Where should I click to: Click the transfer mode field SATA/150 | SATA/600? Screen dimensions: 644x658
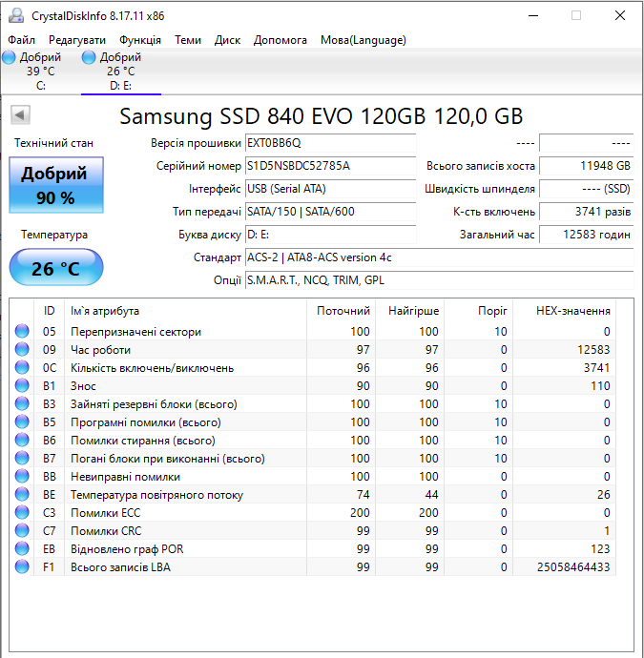(330, 212)
